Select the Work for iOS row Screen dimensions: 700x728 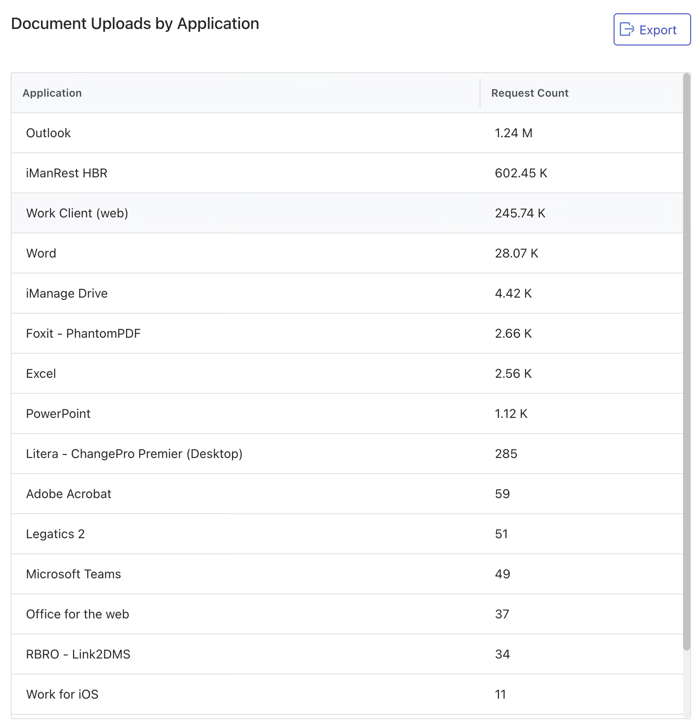coord(347,694)
